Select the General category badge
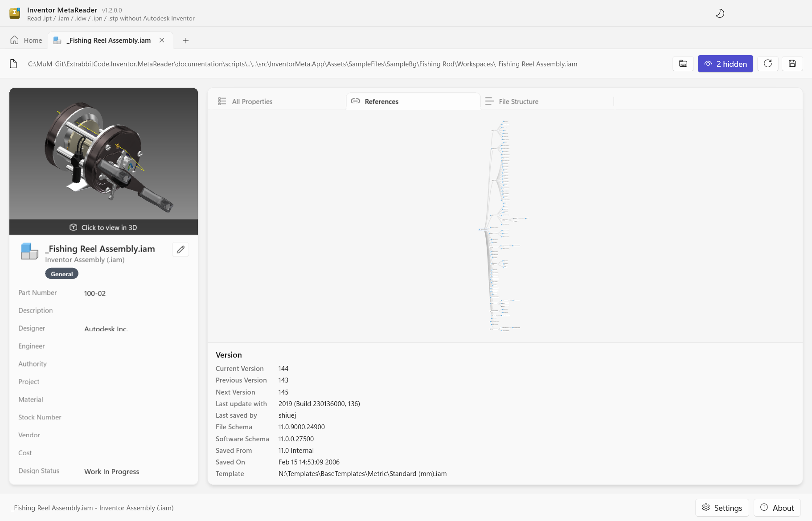 click(x=62, y=274)
